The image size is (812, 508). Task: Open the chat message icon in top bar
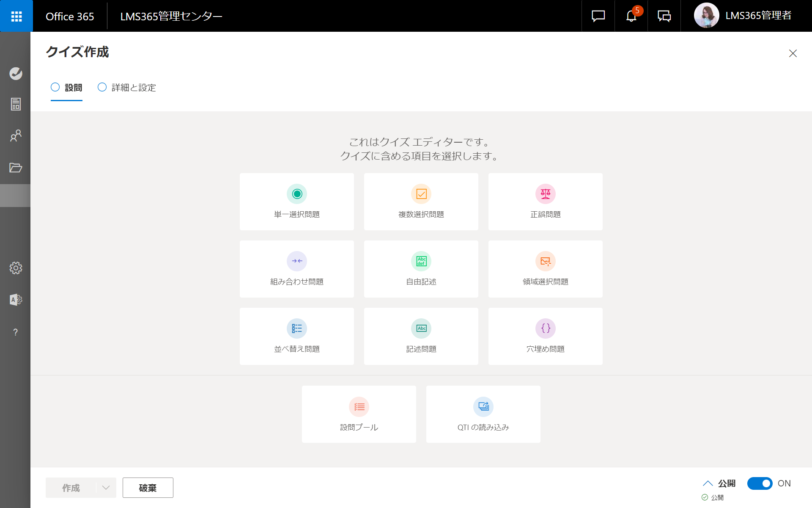[x=598, y=16]
